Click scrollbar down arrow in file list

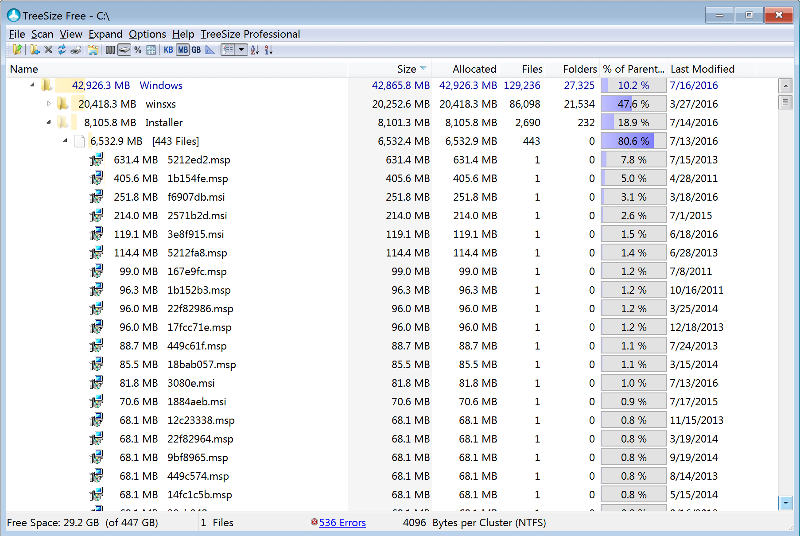click(x=785, y=503)
